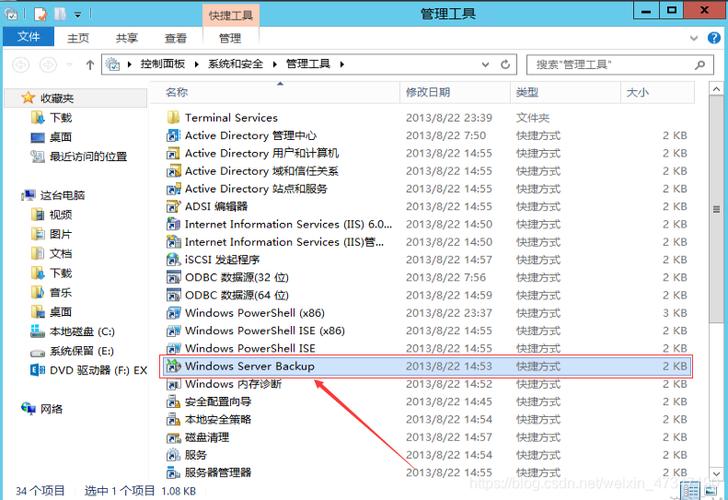The width and height of the screenshot is (728, 500).
Task: Click the 安全配置向导 icon
Action: coord(173,402)
